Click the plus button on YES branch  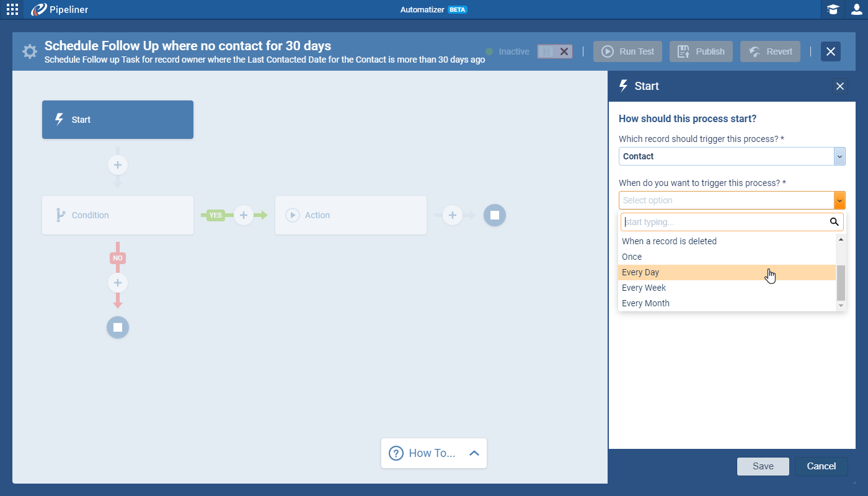click(244, 215)
